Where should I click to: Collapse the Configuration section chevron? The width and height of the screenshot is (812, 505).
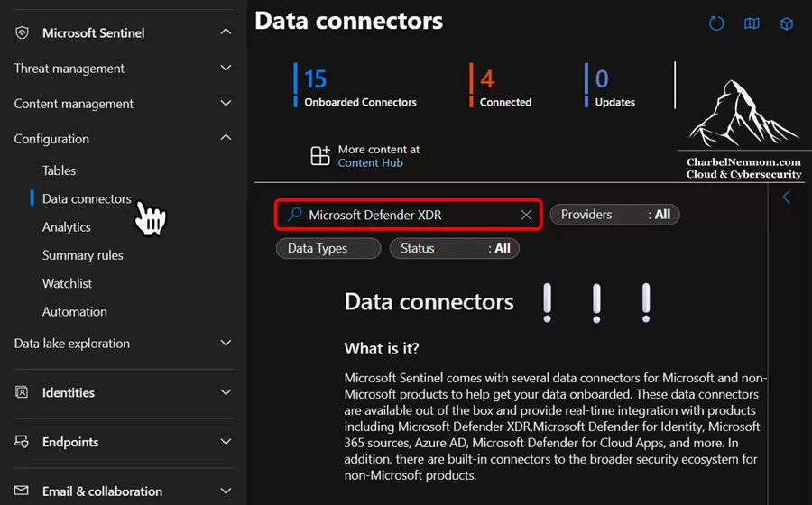(226, 137)
